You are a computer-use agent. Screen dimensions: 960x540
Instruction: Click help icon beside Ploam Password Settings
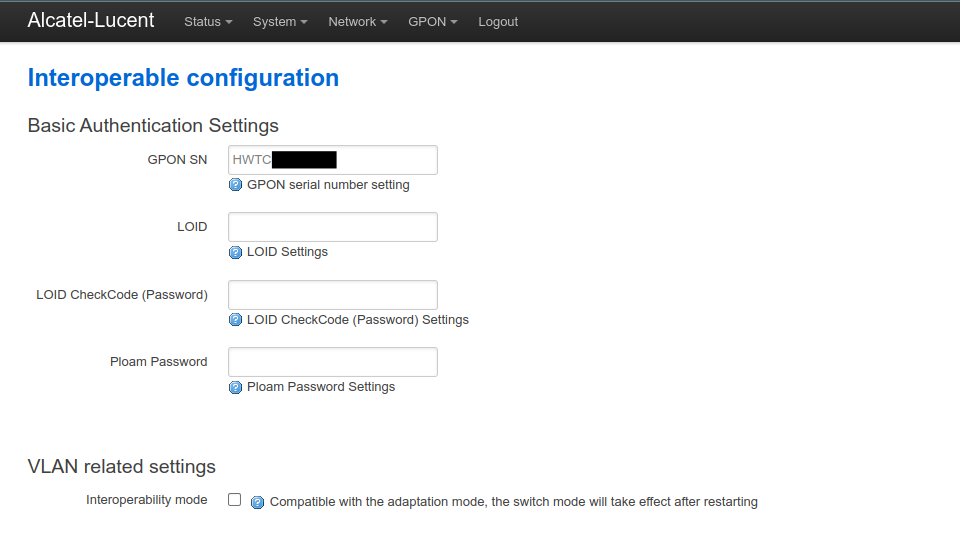(235, 387)
